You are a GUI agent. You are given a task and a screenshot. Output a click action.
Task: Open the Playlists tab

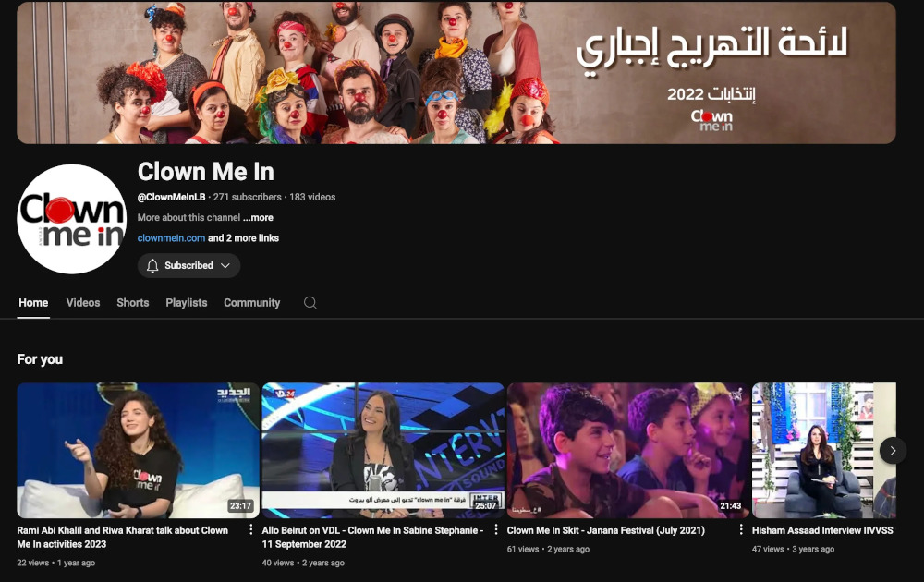pos(187,303)
